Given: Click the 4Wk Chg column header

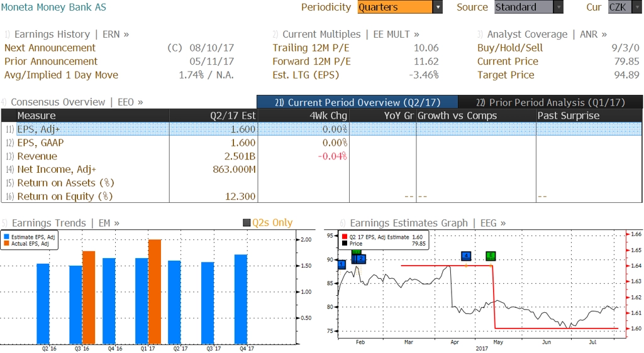Looking at the screenshot, I should 303,116.
